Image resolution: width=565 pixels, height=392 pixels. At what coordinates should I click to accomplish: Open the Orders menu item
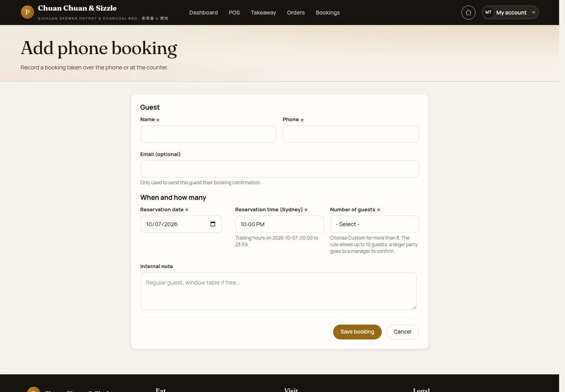[x=296, y=13]
